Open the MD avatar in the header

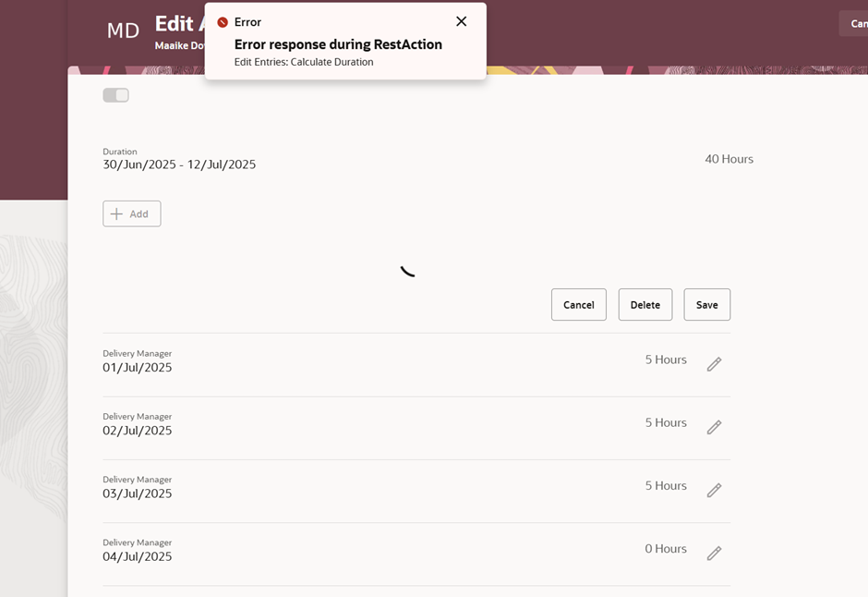(x=123, y=30)
